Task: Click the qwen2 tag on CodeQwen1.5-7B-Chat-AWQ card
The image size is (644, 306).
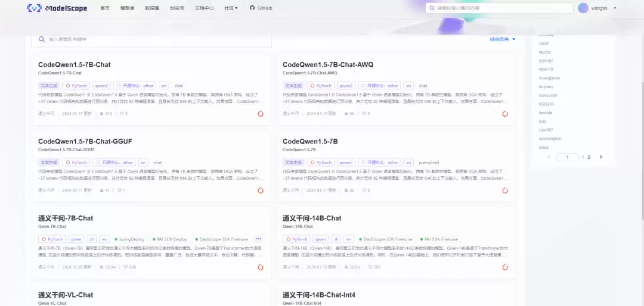Action: (x=346, y=86)
